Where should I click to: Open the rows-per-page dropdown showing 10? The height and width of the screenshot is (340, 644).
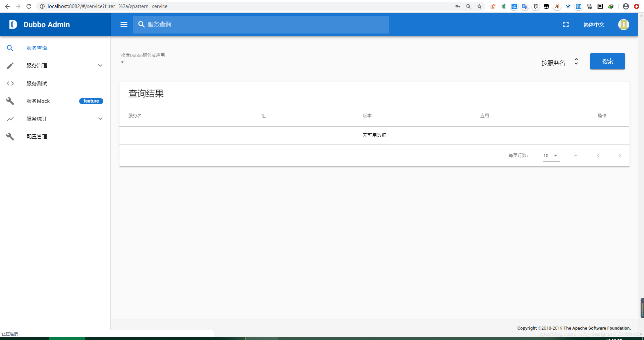pos(551,155)
